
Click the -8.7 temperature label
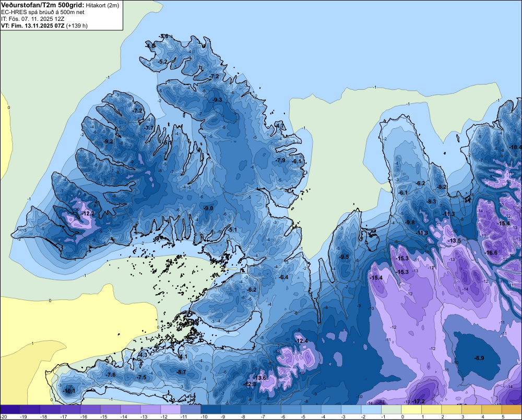coord(181,372)
